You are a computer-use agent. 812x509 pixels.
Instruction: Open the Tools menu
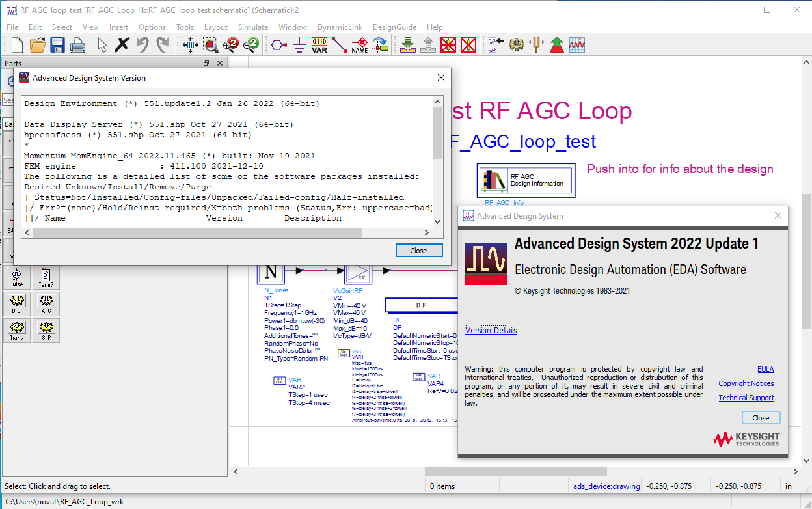pyautogui.click(x=185, y=27)
